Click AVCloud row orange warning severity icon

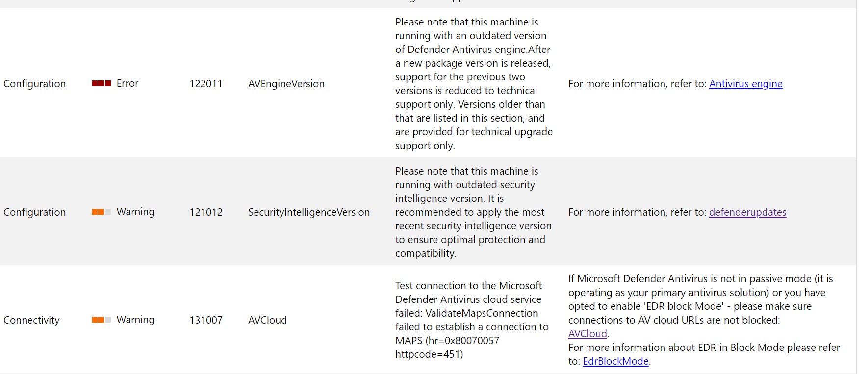pyautogui.click(x=101, y=320)
